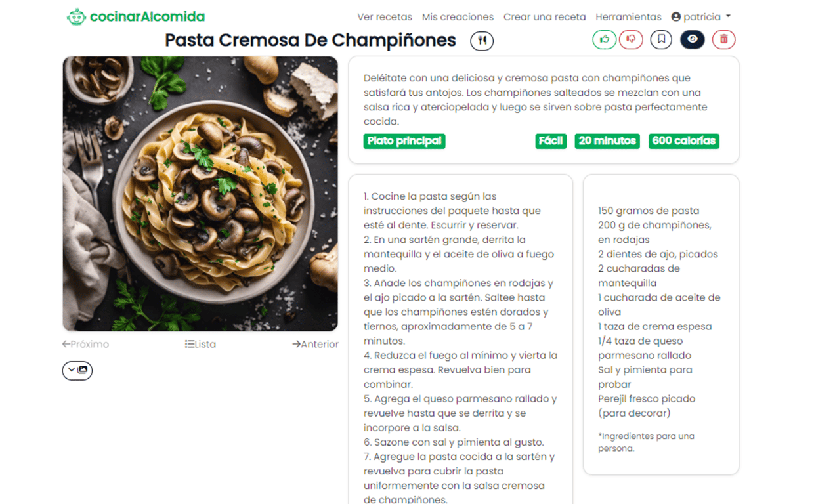The width and height of the screenshot is (835, 504).
Task: Click the cocinarAlcomida robot logo
Action: (77, 16)
